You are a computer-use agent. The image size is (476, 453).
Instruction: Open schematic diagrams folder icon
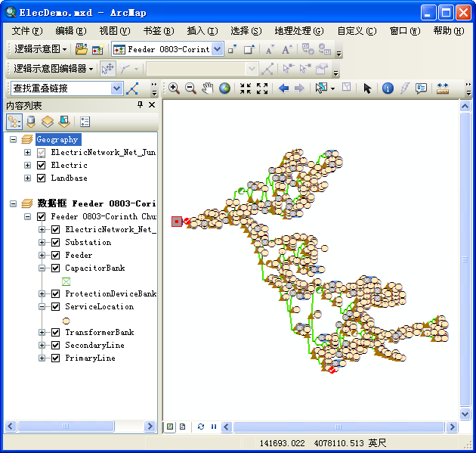click(81, 49)
